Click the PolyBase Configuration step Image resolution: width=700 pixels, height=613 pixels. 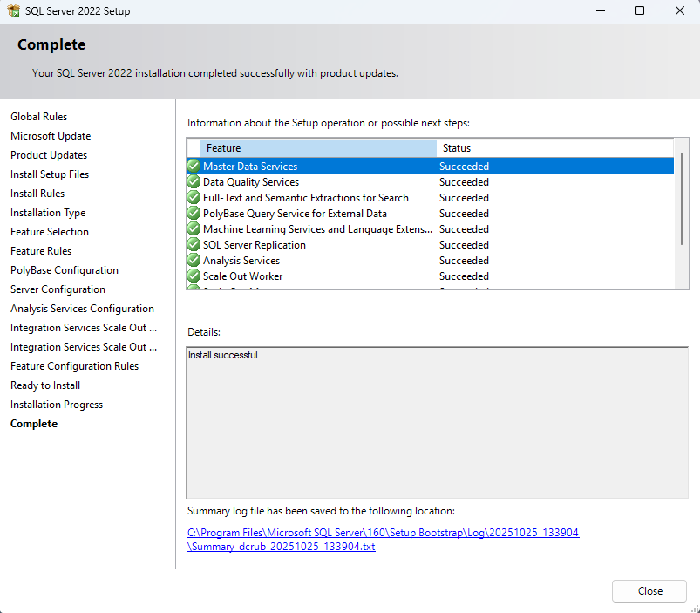click(65, 270)
